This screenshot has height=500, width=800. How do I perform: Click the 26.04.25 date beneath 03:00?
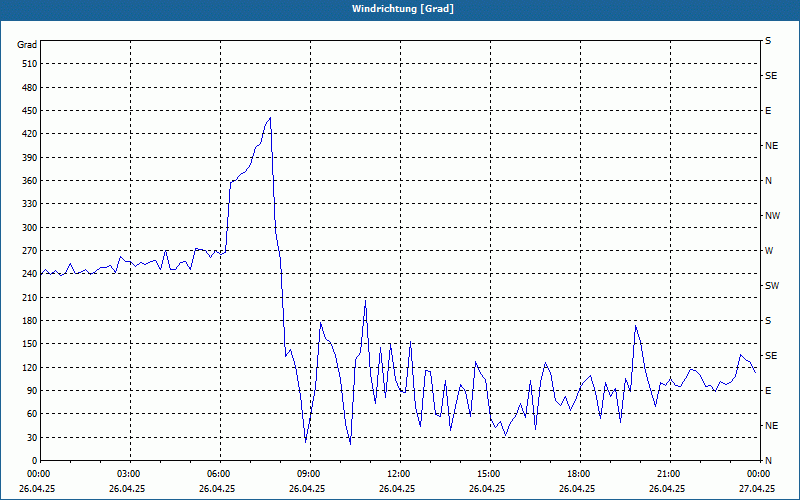[127, 488]
